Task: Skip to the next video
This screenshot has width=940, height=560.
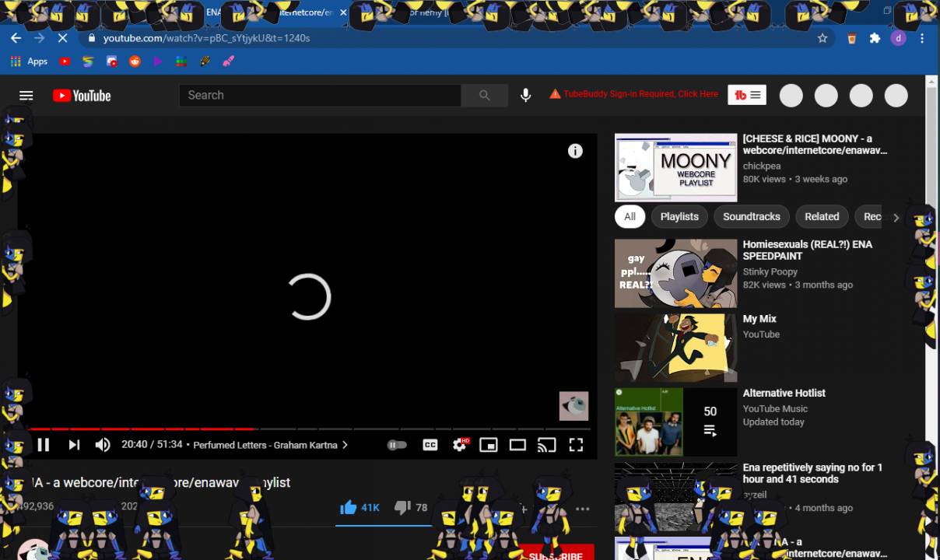Action: coord(74,445)
